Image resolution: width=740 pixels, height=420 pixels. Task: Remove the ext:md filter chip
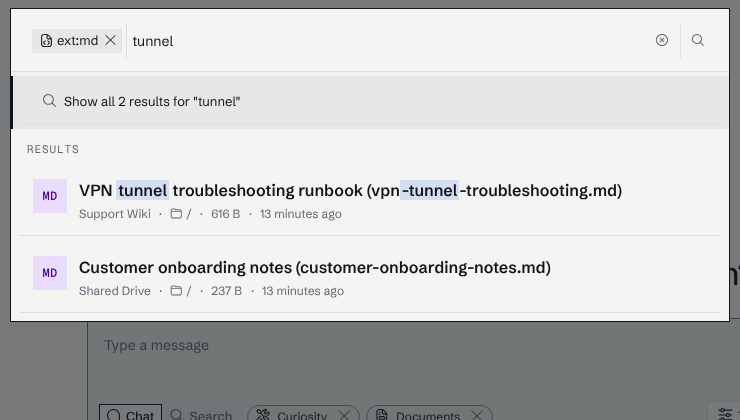110,41
